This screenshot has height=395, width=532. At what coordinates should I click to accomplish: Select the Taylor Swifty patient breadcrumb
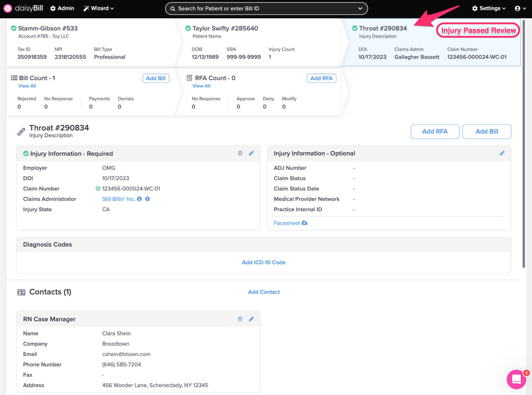(x=225, y=28)
